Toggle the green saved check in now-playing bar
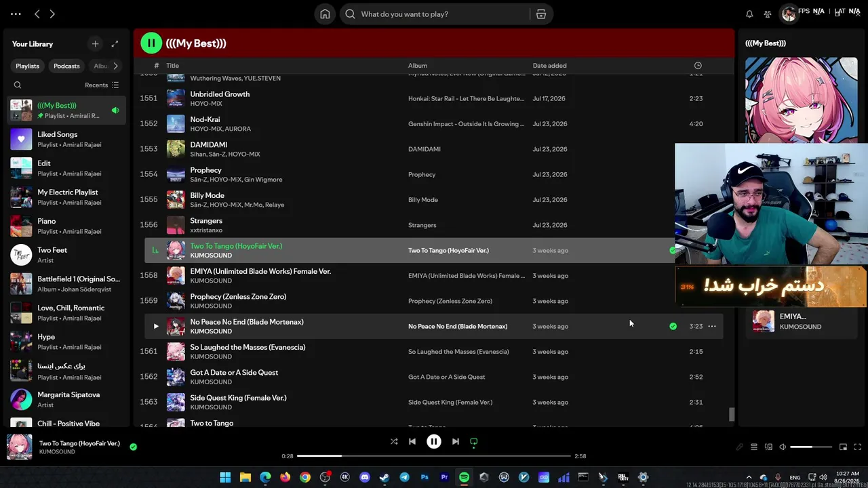Viewport: 868px width, 488px height. tap(133, 447)
